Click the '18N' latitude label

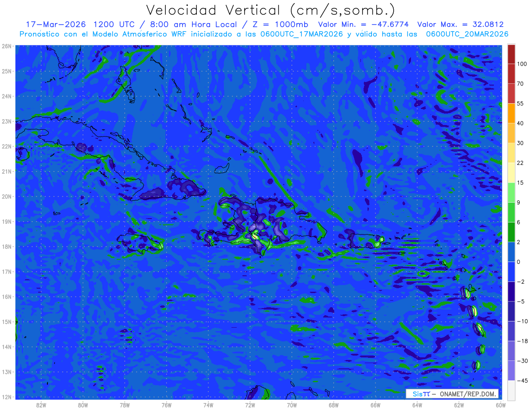point(7,247)
